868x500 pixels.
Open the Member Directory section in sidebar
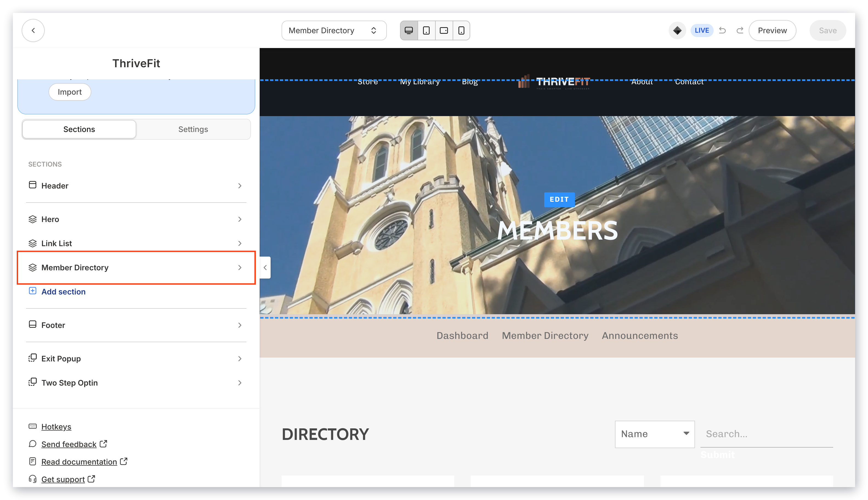pyautogui.click(x=136, y=268)
